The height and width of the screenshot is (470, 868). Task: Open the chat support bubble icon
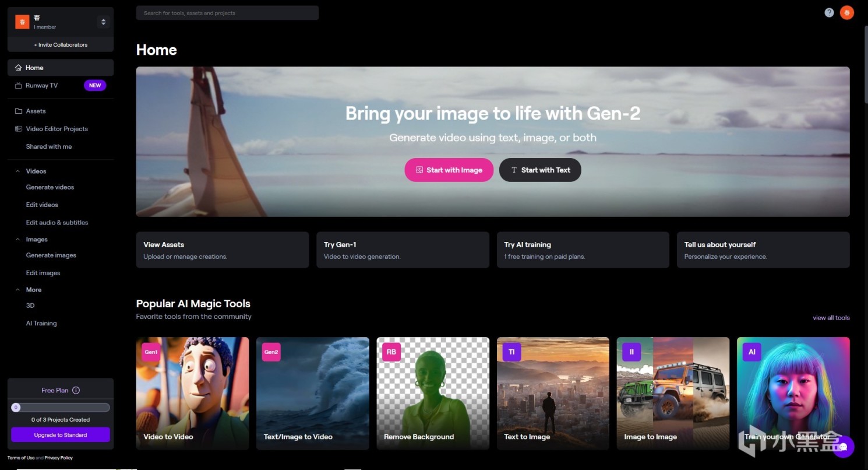click(x=843, y=447)
